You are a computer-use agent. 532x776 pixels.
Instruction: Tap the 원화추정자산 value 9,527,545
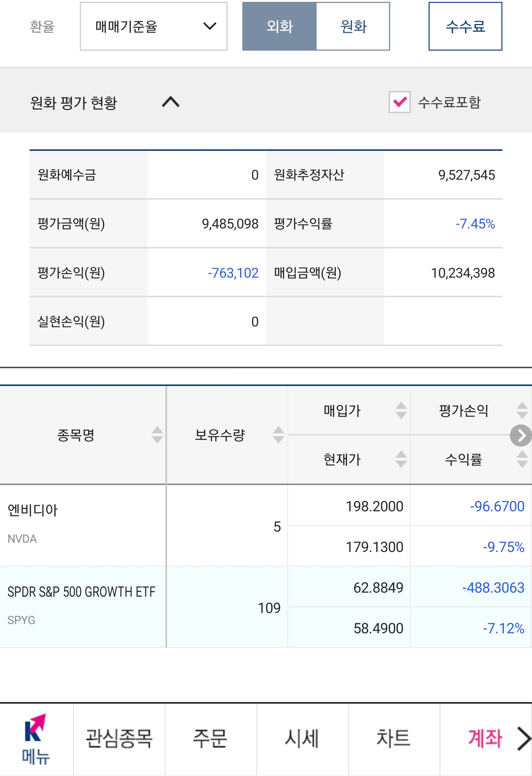tap(467, 175)
